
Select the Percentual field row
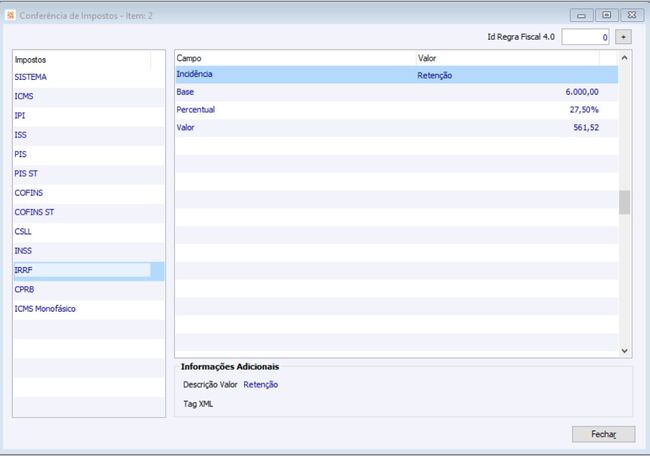click(x=396, y=110)
